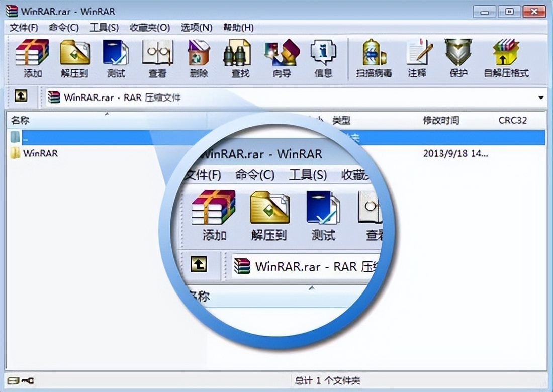Viewport: 553px width, 392px height.
Task: Click the 查找 (Find) binoculars icon
Action: [237, 53]
